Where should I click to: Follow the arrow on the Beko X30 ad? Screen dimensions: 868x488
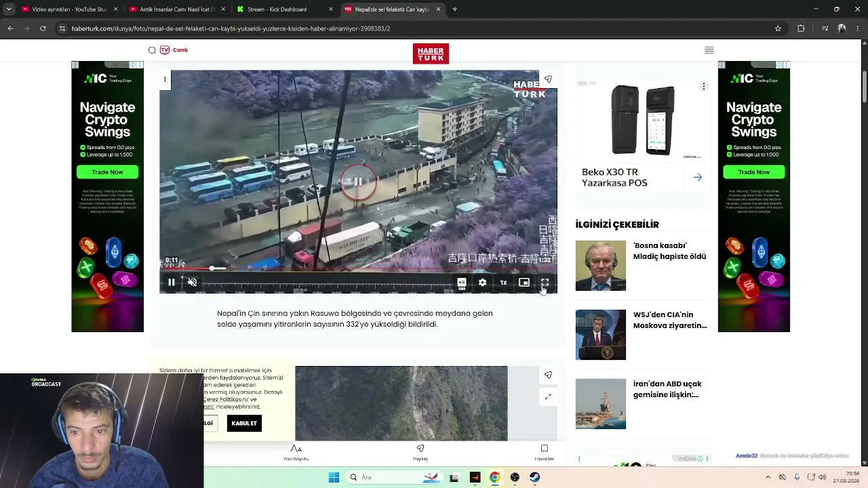(698, 178)
